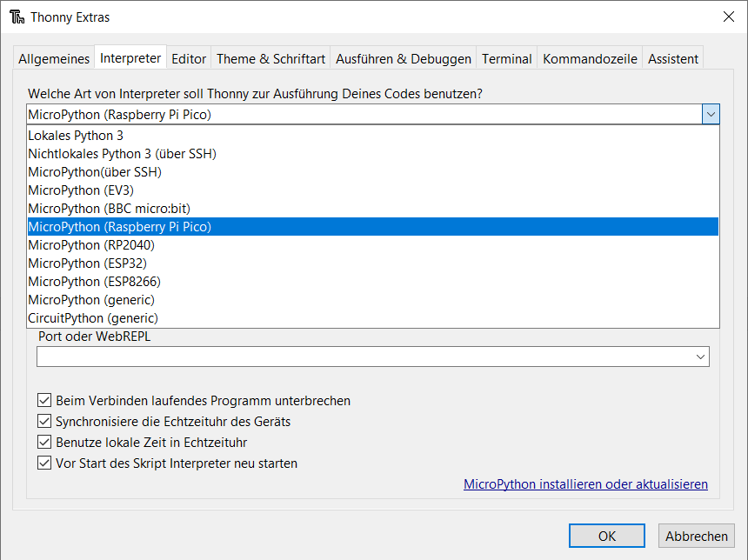The width and height of the screenshot is (748, 560).
Task: Switch to the Allgemeines tab
Action: point(54,58)
